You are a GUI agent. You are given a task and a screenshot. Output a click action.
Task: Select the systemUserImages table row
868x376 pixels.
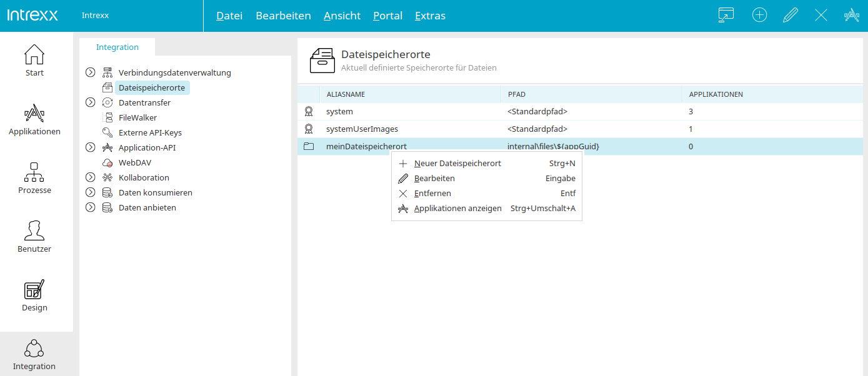tap(362, 129)
